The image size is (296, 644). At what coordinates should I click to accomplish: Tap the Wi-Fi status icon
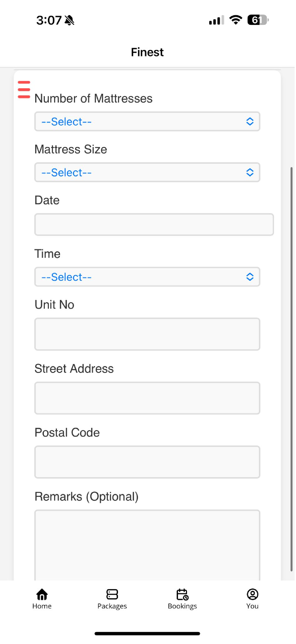coord(236,20)
